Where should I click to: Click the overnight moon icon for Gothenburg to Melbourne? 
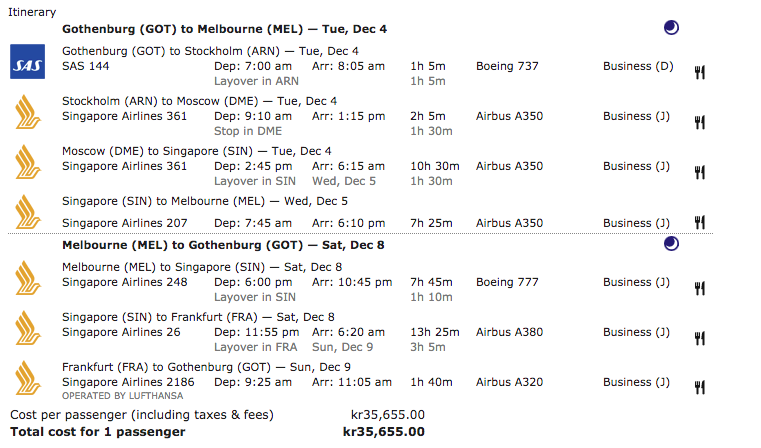(x=671, y=28)
